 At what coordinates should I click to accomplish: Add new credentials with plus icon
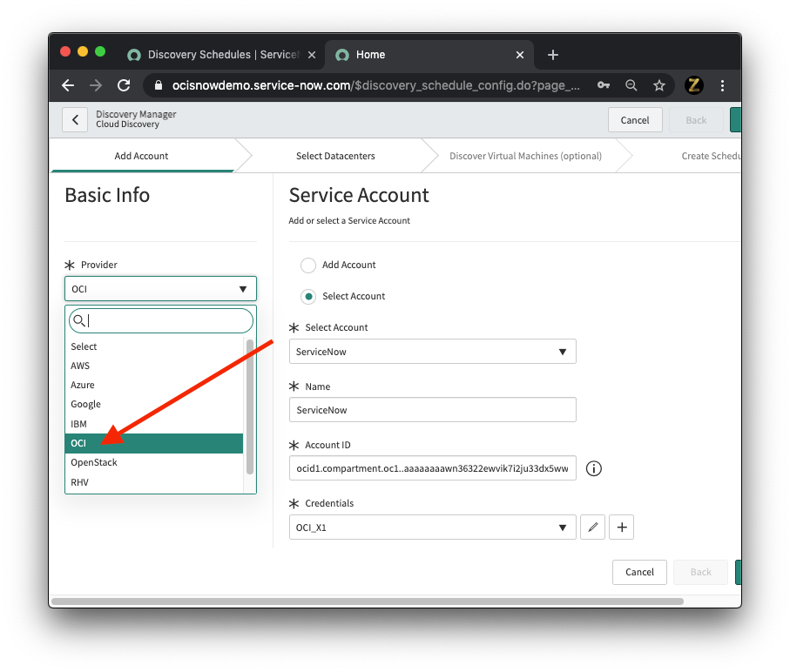click(622, 527)
